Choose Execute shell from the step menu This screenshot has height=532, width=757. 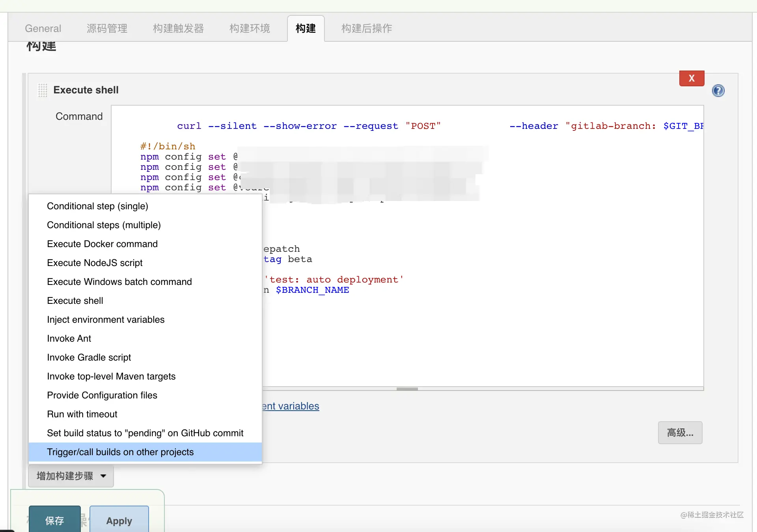coord(75,301)
